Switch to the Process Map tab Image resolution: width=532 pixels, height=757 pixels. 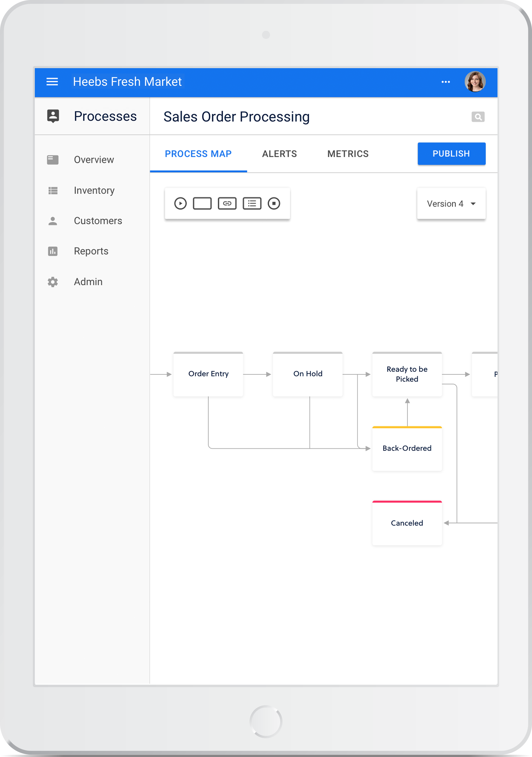pos(198,154)
